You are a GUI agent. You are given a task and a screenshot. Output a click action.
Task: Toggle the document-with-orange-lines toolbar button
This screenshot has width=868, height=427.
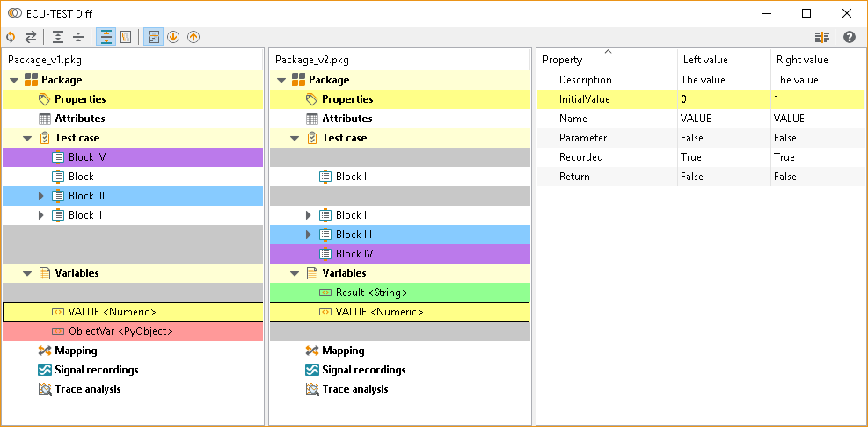(127, 37)
